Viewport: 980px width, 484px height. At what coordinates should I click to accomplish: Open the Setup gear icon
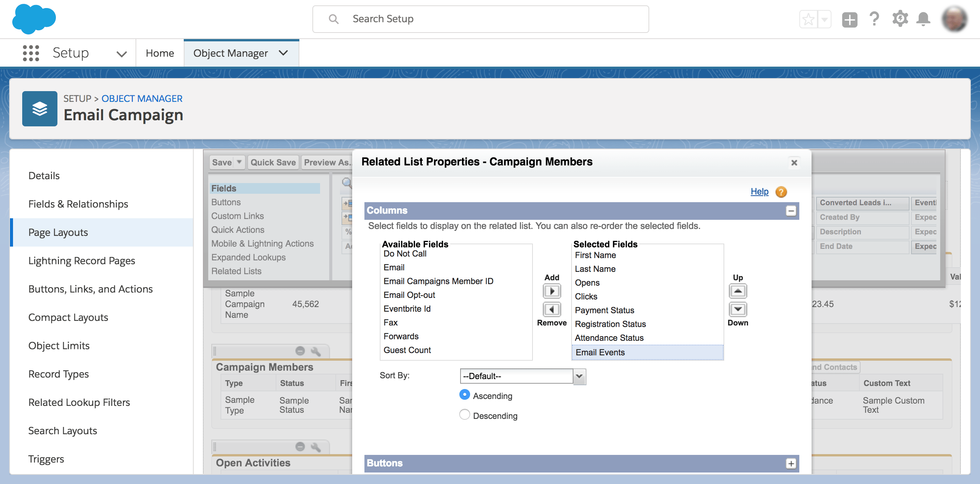point(900,19)
